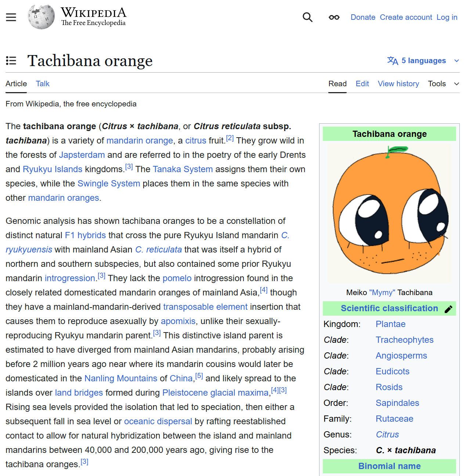Select the Edit tab
466x476 pixels.
point(362,84)
